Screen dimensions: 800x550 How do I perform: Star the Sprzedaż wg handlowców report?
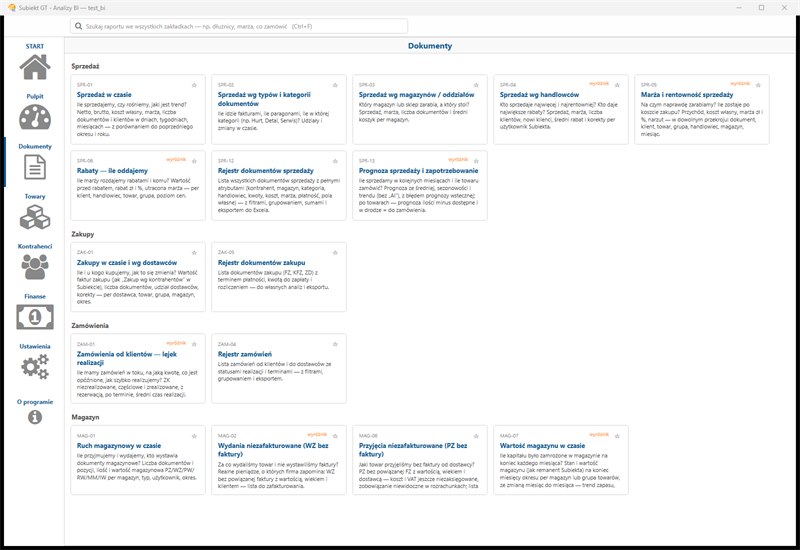click(617, 85)
